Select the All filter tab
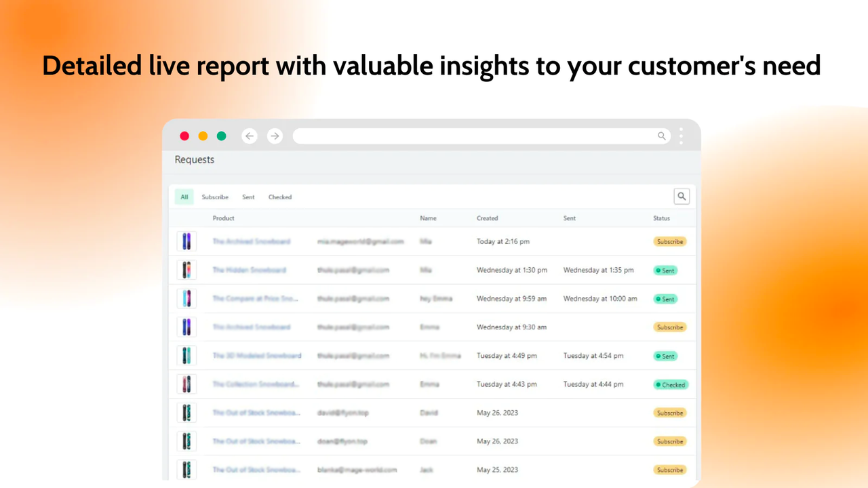 pos(184,196)
